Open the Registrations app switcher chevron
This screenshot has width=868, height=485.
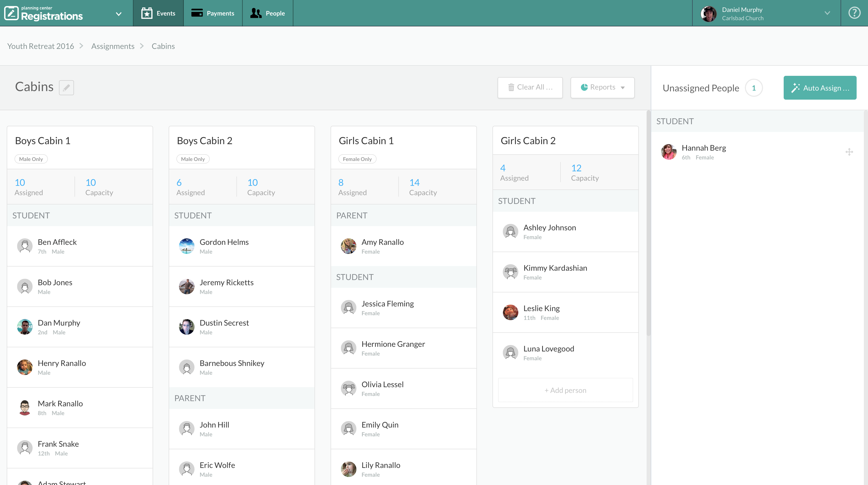(x=119, y=14)
